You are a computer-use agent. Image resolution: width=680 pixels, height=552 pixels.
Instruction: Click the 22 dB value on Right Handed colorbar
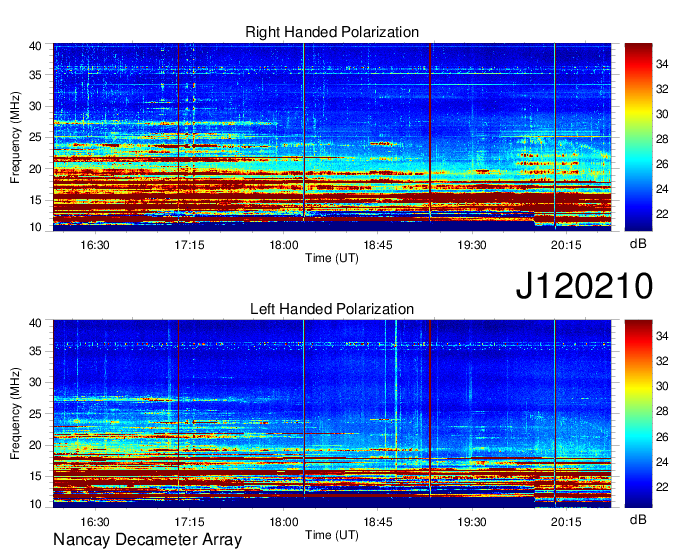[x=662, y=214]
